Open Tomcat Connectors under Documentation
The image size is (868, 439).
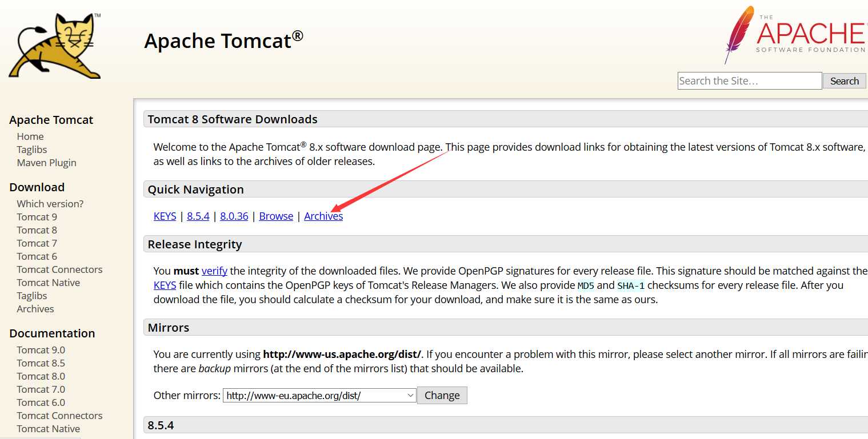[59, 416]
